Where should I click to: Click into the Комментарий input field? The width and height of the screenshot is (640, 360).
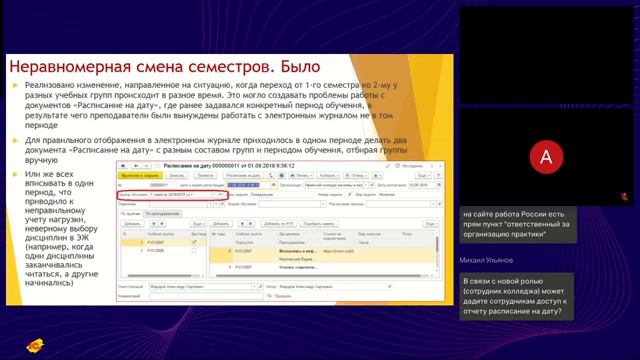(207, 296)
